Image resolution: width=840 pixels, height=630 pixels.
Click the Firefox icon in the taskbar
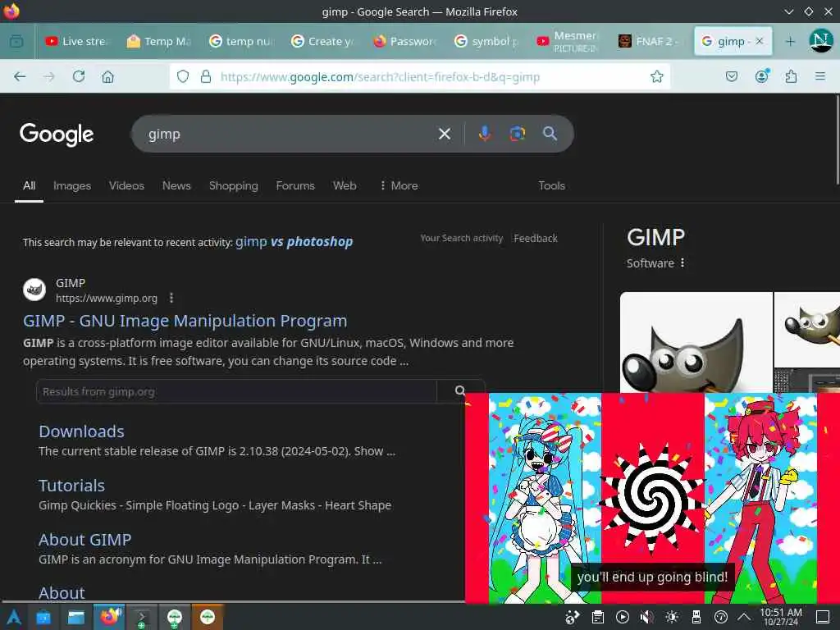[x=109, y=617]
